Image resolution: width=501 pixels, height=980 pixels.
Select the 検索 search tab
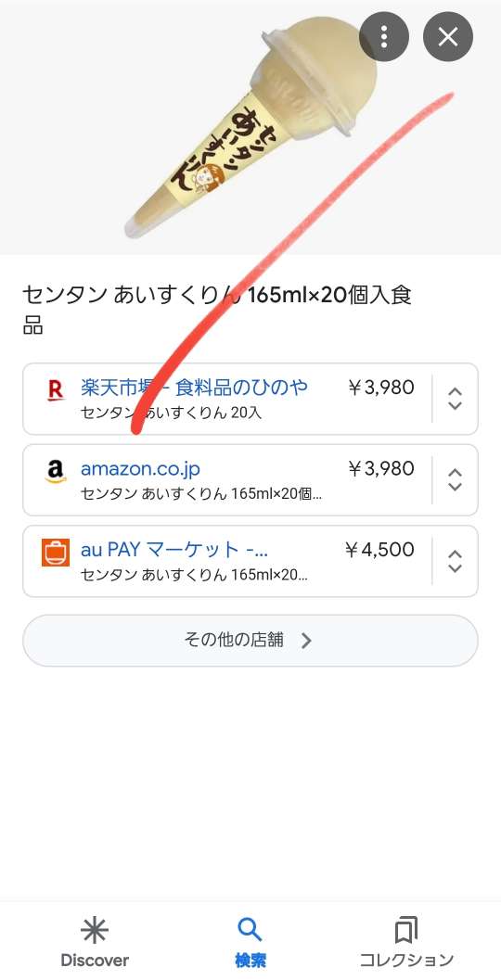pyautogui.click(x=250, y=942)
